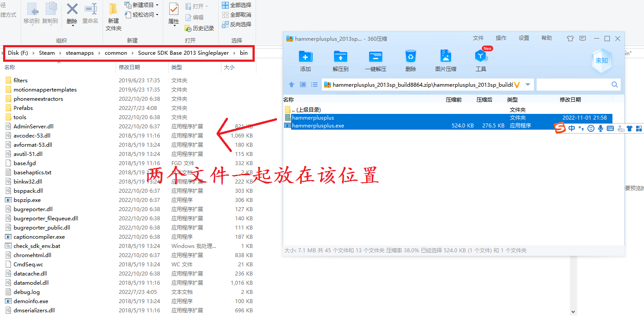Viewport: 644px width, 318px height.
Task: Select the hammerplusplus folder in 360压缩
Action: tap(447, 118)
